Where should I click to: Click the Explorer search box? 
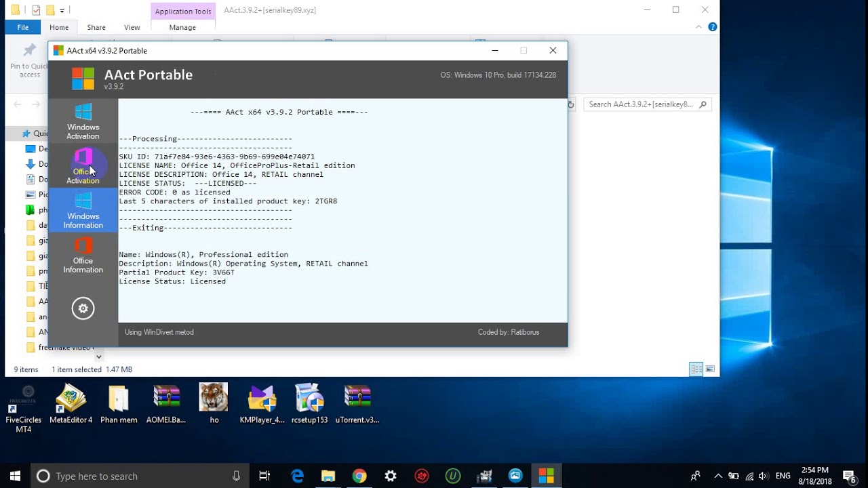[648, 104]
